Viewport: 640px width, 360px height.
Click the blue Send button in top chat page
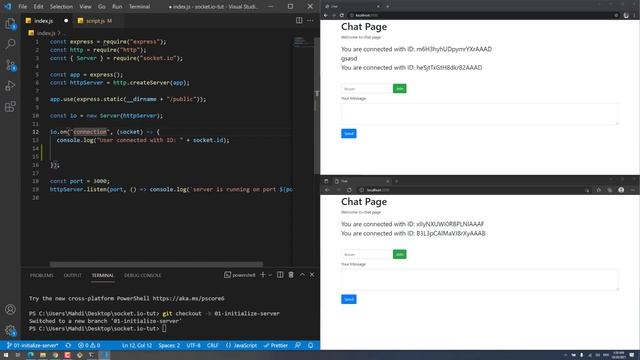349,133
